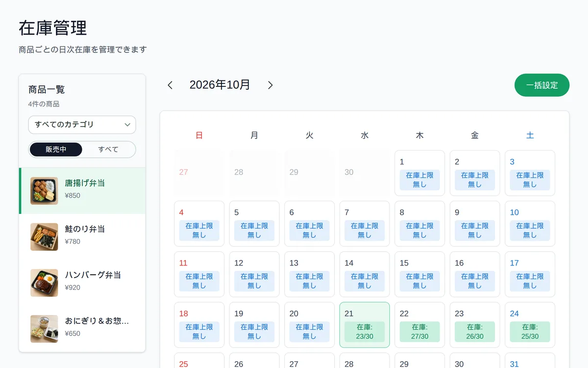This screenshot has height=368, width=588.
Task: Open October 14 calendar day cell
Action: pyautogui.click(x=365, y=274)
